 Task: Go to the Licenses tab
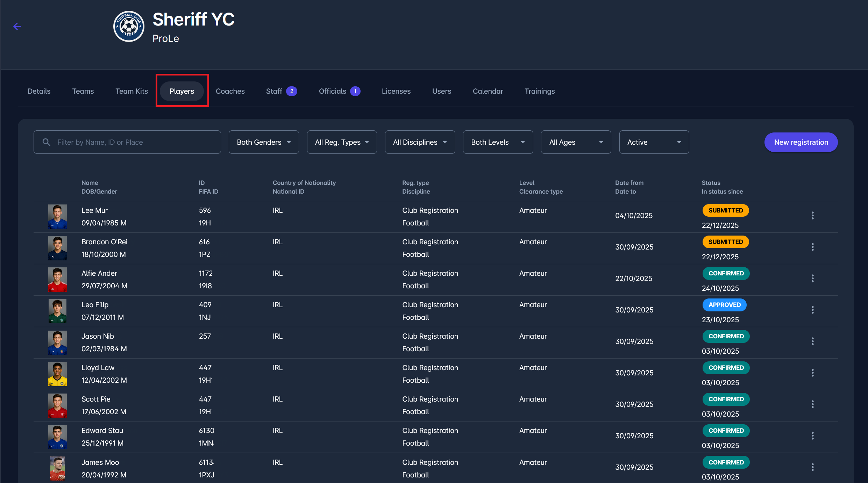[x=396, y=91]
